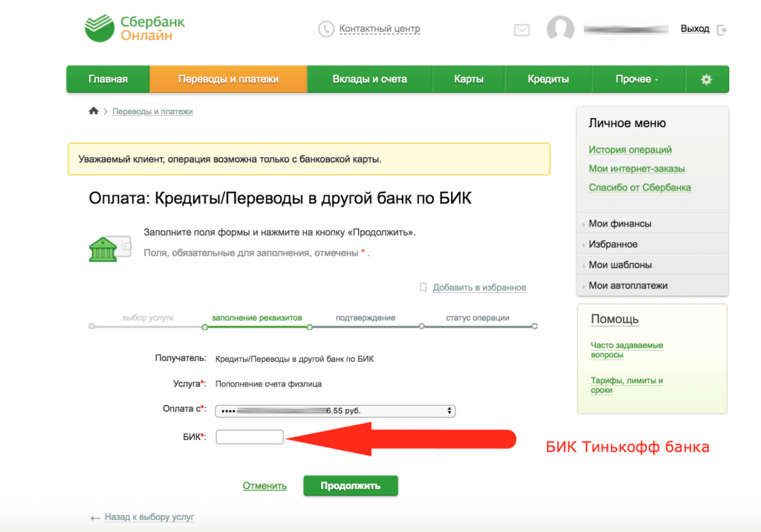Open the Оплата с card dropdown
The width and height of the screenshot is (761, 532).
[335, 411]
